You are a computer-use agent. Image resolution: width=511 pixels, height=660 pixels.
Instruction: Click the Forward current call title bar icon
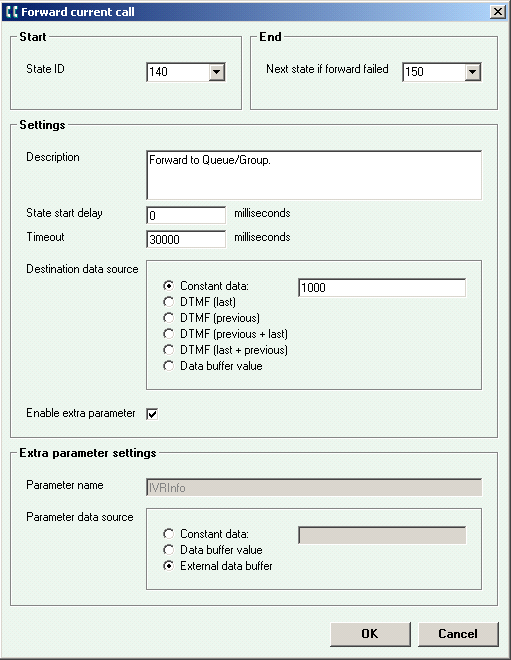pyautogui.click(x=12, y=12)
